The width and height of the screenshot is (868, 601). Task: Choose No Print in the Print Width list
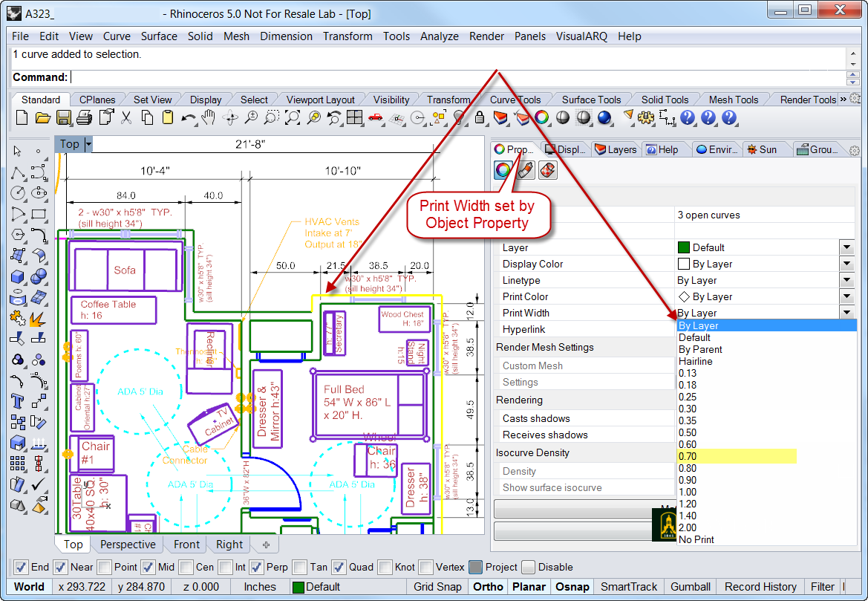coord(767,539)
